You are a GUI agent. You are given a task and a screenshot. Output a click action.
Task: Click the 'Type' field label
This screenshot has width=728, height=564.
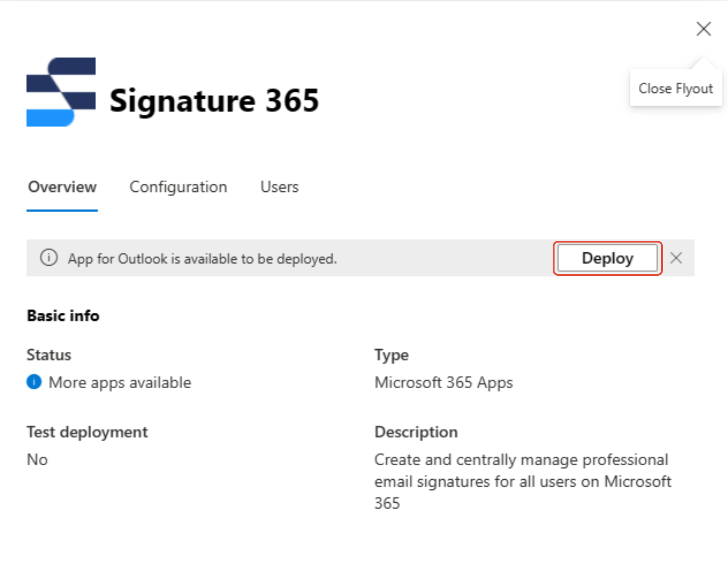tap(392, 355)
